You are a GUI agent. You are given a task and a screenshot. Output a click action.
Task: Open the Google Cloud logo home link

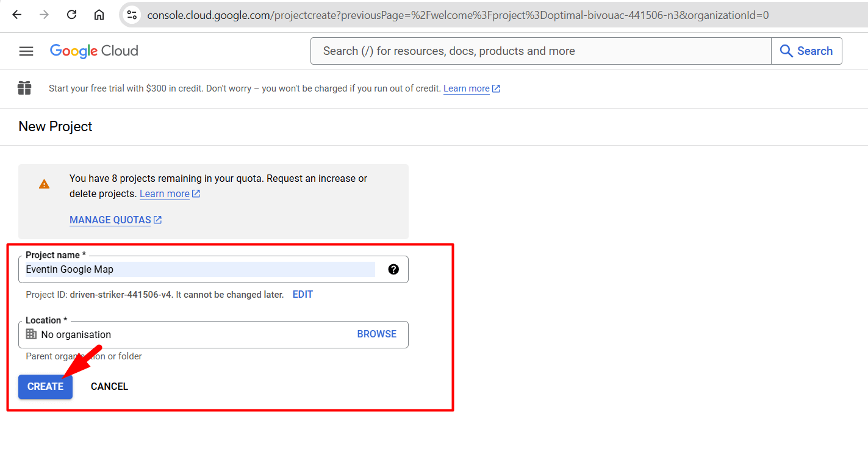[94, 51]
